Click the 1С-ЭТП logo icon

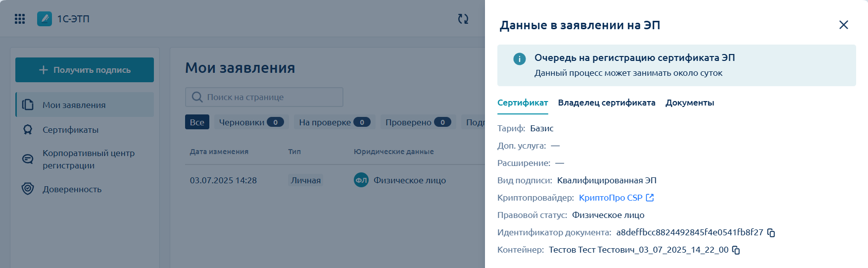[45, 19]
